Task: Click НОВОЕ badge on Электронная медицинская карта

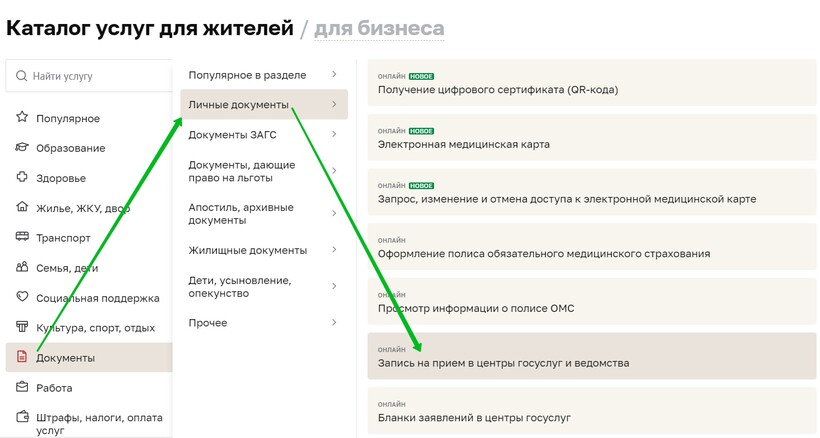Action: [422, 131]
